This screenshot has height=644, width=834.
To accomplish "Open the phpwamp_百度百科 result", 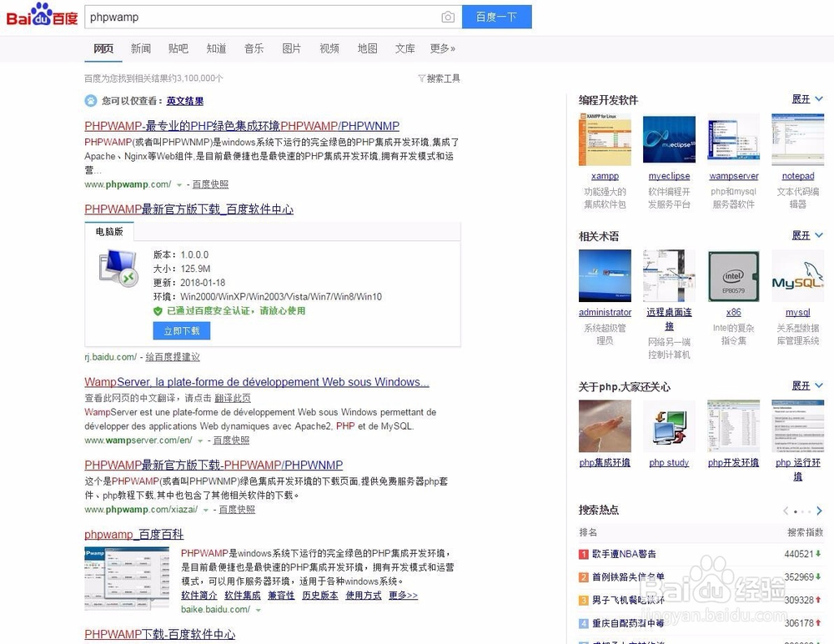I will pos(134,535).
